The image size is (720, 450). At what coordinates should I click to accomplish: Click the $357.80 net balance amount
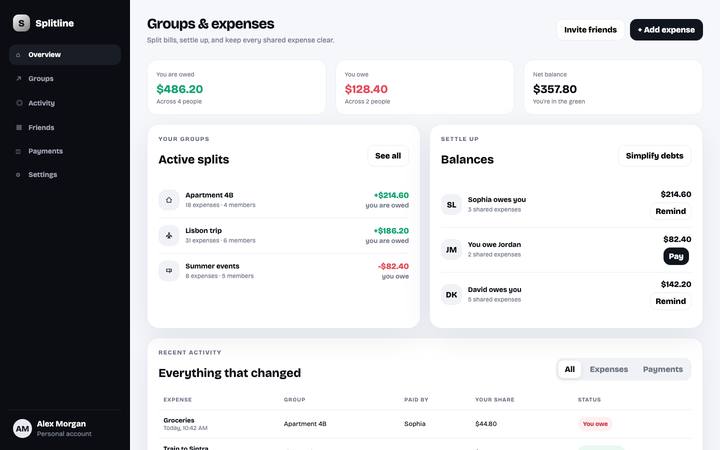[555, 89]
